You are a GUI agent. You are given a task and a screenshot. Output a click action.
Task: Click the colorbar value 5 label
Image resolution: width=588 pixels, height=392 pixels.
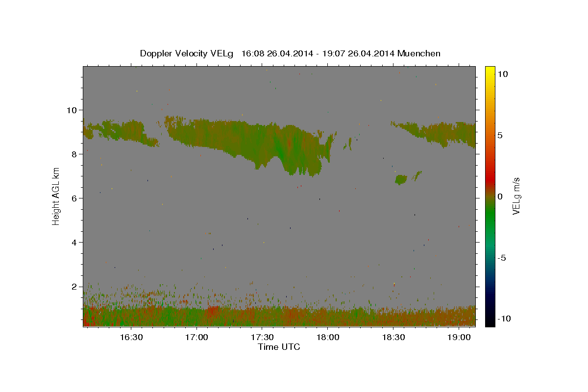point(500,135)
